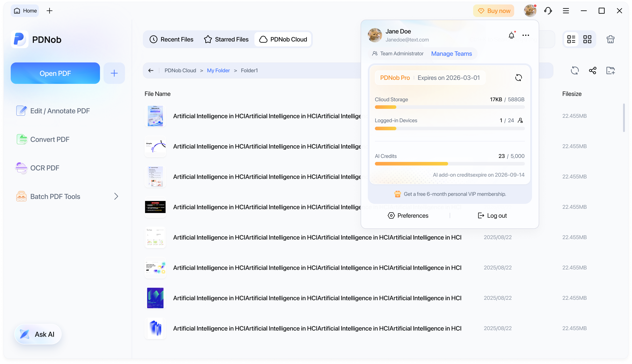Click the File Name column header
The width and height of the screenshot is (632, 364).
157,94
